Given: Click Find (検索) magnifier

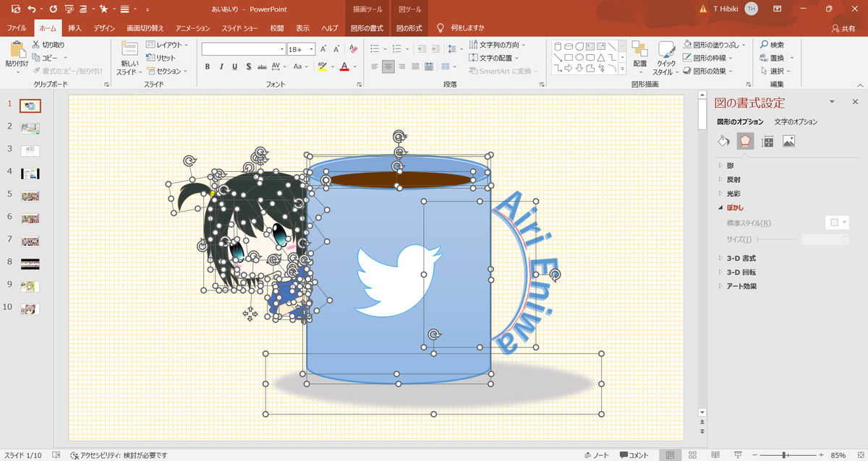Looking at the screenshot, I should 773,45.
